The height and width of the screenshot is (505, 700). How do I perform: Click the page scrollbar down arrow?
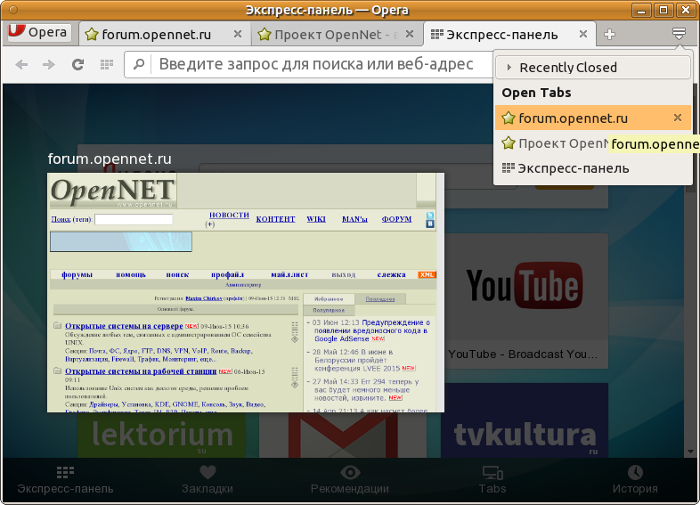click(692, 452)
